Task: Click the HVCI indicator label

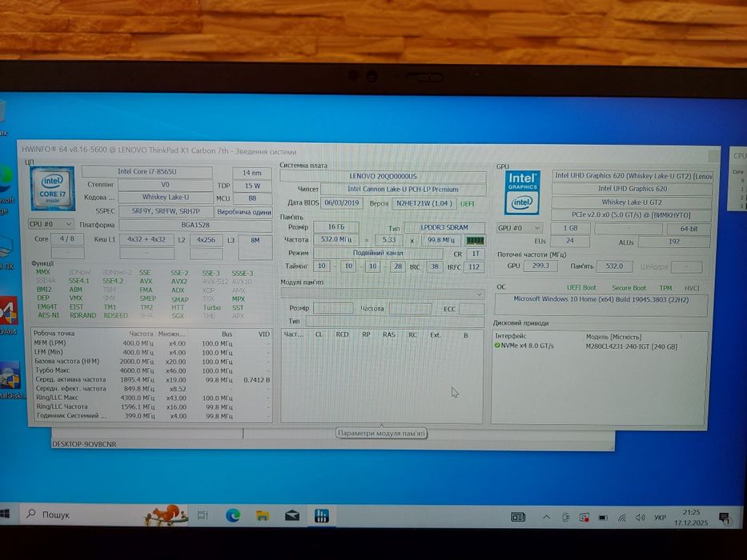Action: tap(692, 288)
